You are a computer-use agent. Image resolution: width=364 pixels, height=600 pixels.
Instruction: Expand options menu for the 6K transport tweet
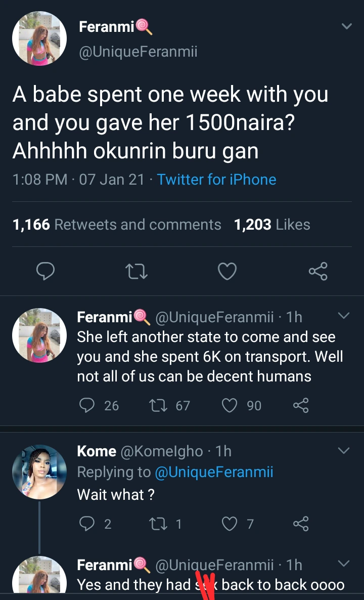(x=343, y=316)
